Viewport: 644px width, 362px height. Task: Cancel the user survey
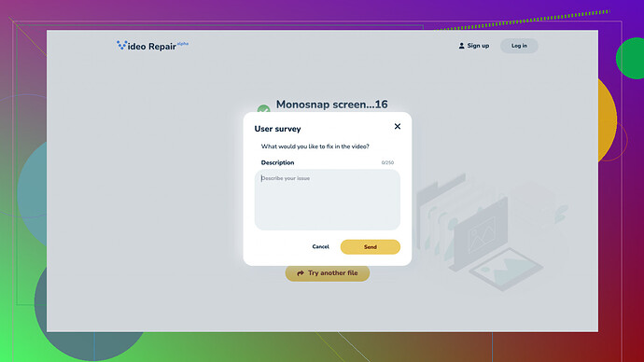click(320, 246)
